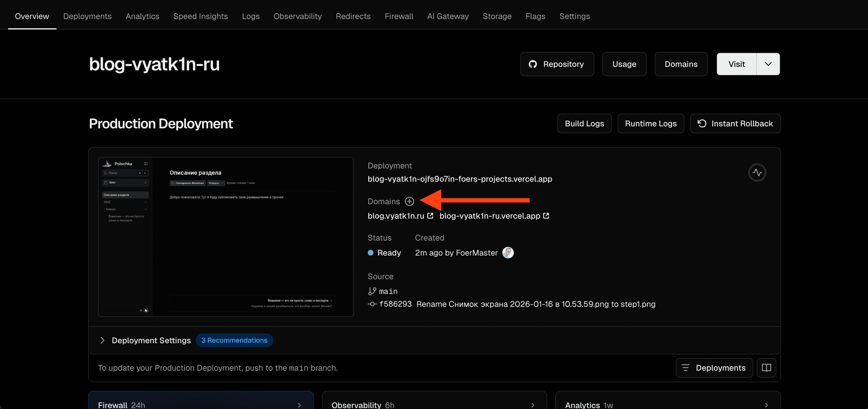Click the 3 Recommendations badge

234,340
